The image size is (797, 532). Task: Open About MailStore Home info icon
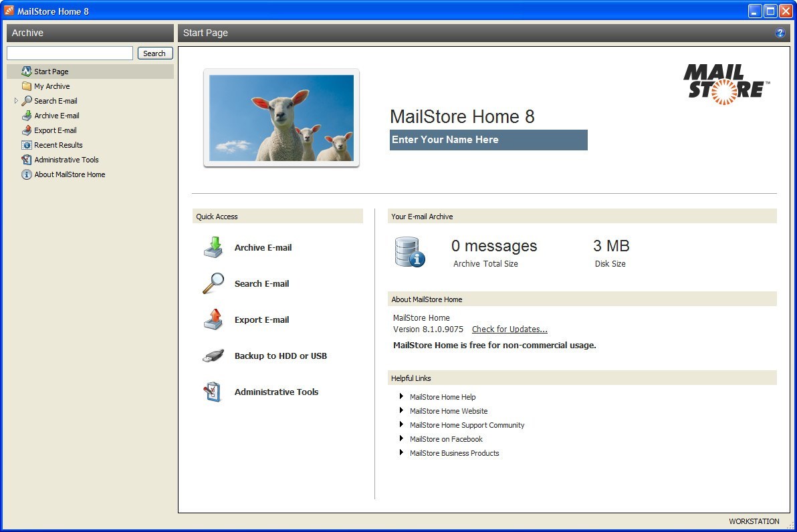coord(25,174)
